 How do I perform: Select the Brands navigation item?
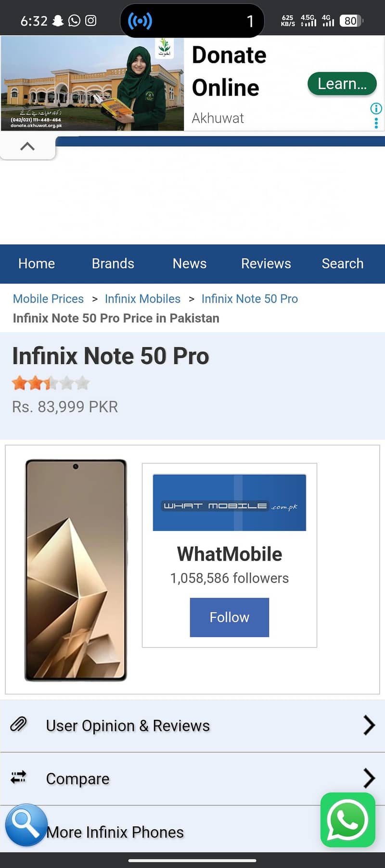click(x=113, y=264)
